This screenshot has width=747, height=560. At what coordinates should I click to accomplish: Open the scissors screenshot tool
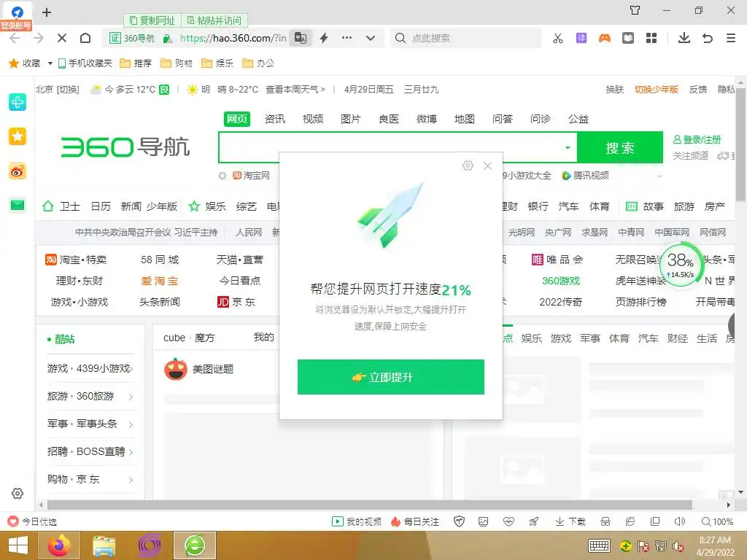(558, 38)
